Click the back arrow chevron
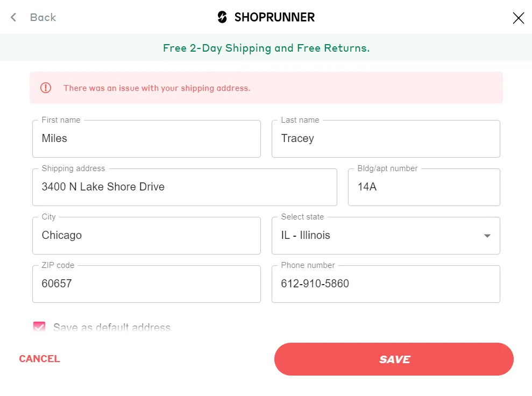Image resolution: width=532 pixels, height=396 pixels. [x=13, y=17]
